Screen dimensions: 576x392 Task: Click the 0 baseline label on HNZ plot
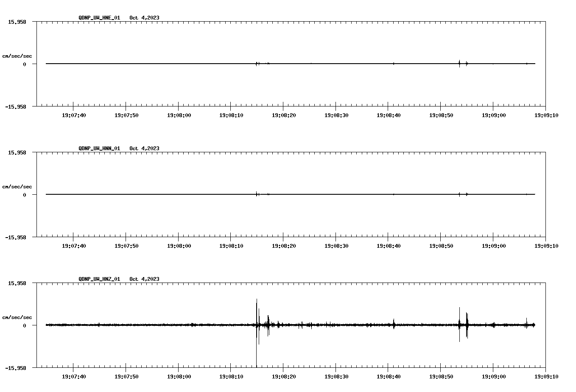tap(25, 325)
